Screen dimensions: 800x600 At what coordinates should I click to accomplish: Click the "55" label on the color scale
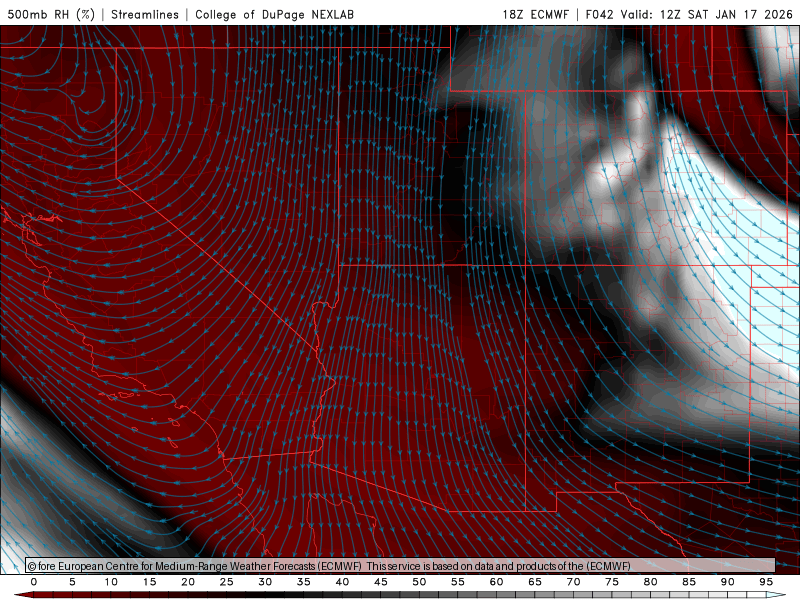pos(458,582)
